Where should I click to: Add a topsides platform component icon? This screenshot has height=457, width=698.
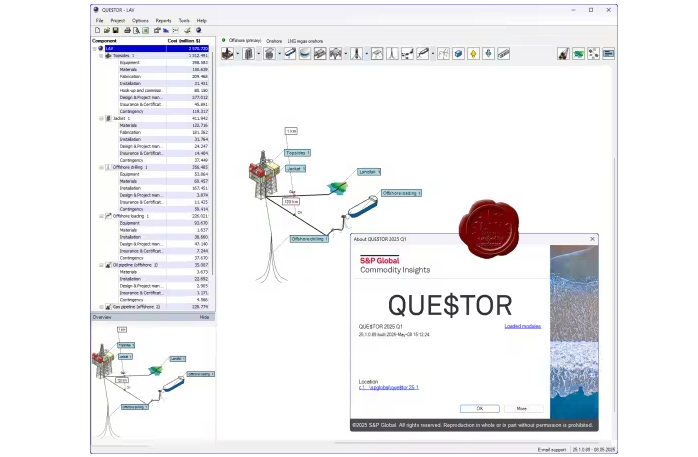227,54
